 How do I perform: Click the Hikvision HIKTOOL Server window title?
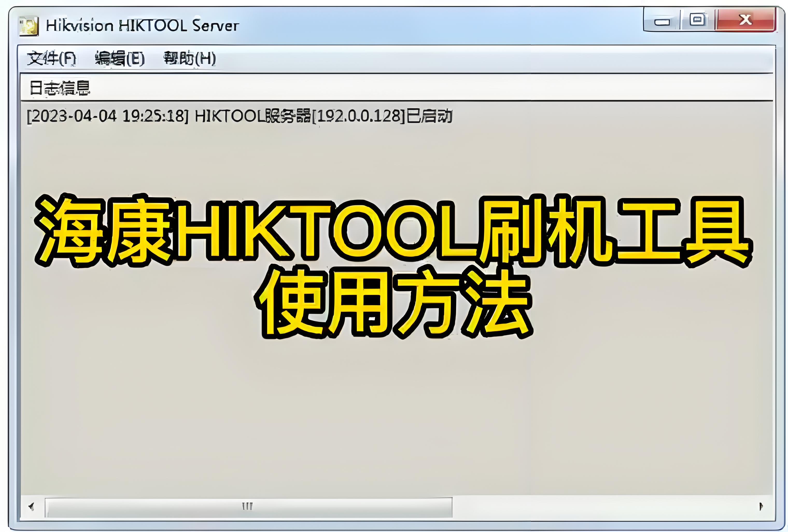(x=142, y=26)
